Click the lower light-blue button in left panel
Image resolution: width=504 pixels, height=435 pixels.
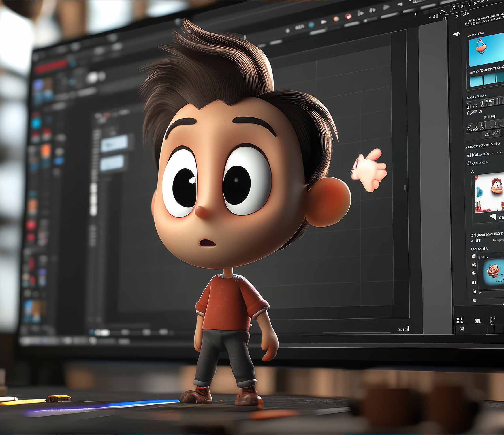pyautogui.click(x=112, y=163)
